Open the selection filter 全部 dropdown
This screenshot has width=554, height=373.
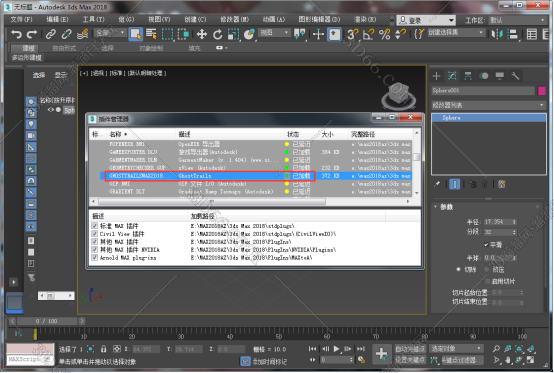110,33
